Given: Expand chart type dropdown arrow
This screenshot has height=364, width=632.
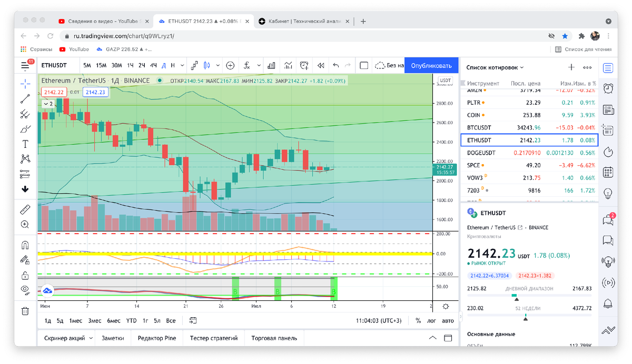Looking at the screenshot, I should (x=216, y=66).
